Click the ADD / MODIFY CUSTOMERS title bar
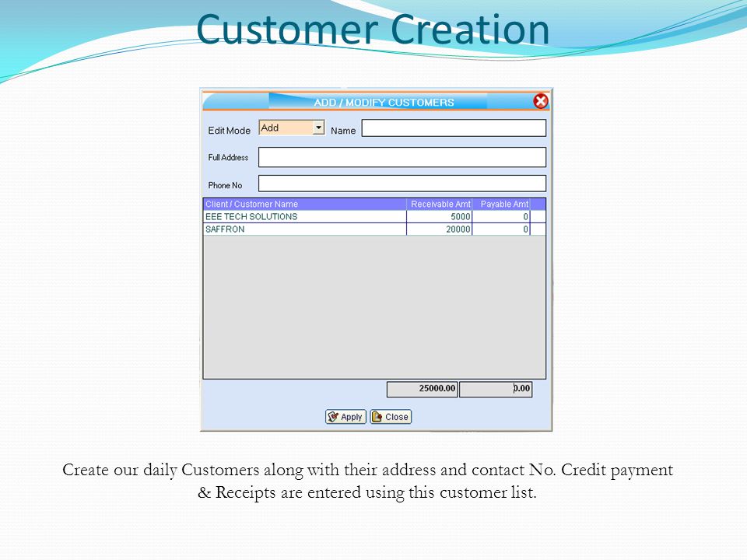The image size is (747, 560). 377,102
